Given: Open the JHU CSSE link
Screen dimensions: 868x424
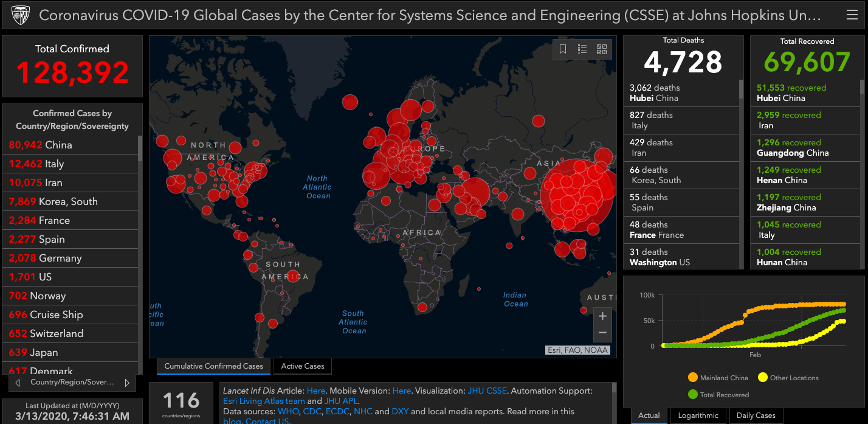Looking at the screenshot, I should point(487,391).
